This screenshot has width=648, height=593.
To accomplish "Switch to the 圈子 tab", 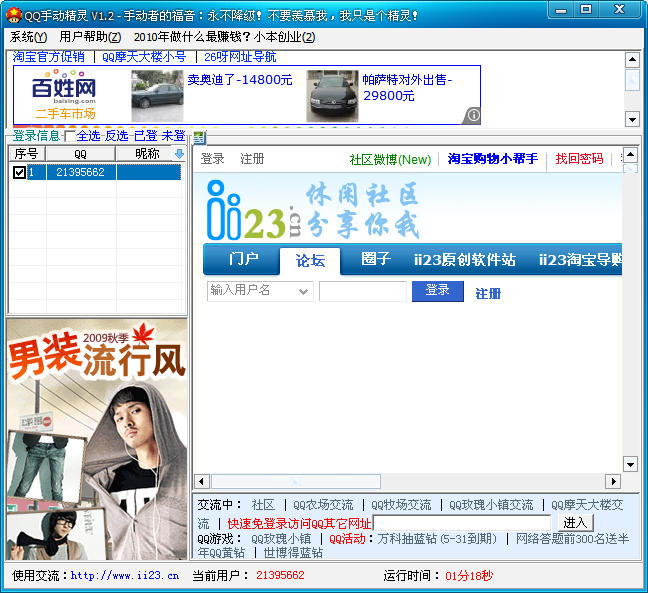I will tap(376, 259).
